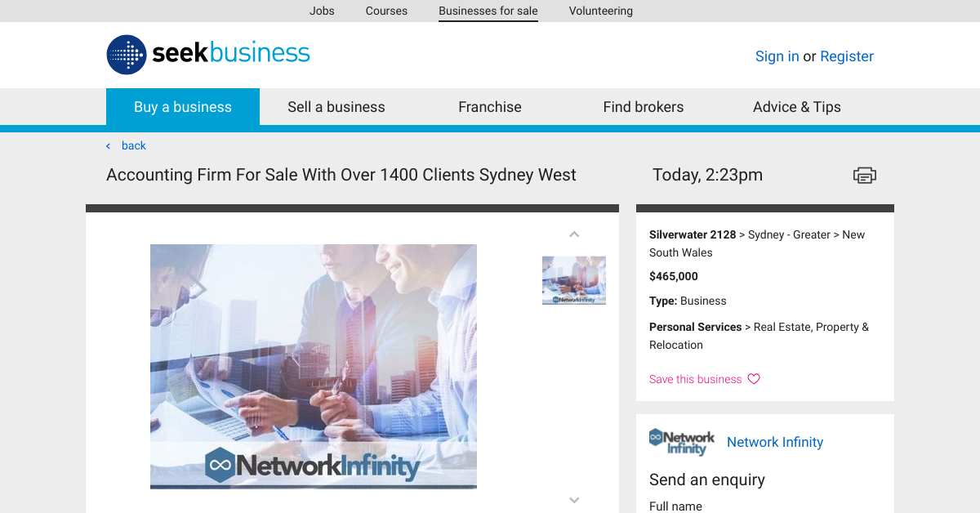This screenshot has width=980, height=513.
Task: Click the small listing thumbnail image
Action: (574, 280)
